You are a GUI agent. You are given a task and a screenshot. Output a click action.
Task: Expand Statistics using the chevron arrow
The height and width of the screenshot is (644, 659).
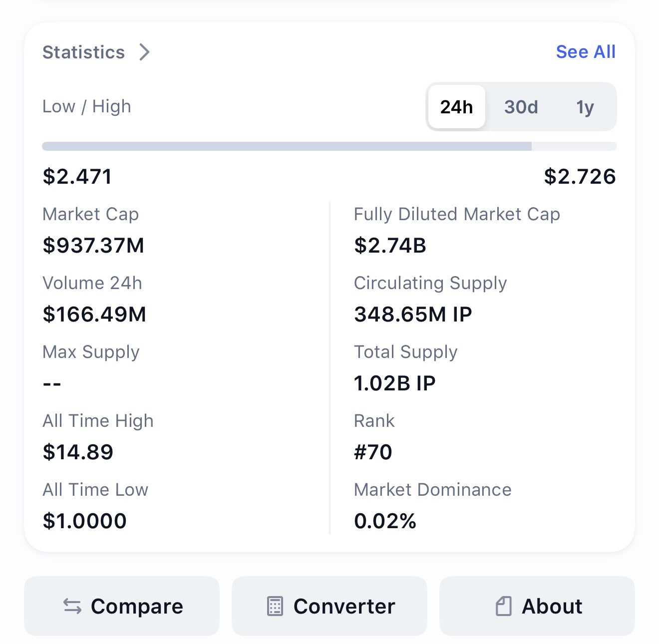coord(144,52)
